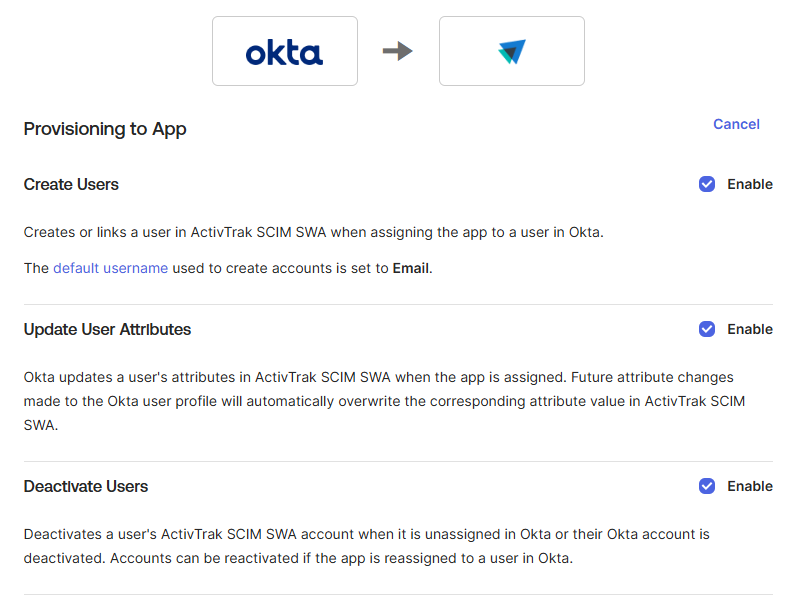Viewport: 793px width, 596px height.
Task: Toggle the Update User Attributes checkbox
Action: click(x=707, y=329)
